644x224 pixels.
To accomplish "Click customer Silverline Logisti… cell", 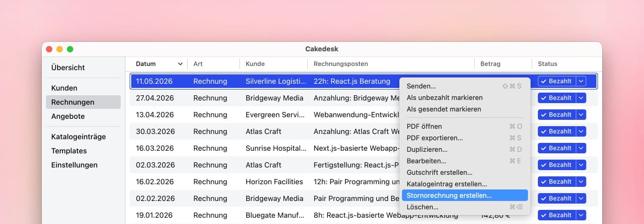I will pyautogui.click(x=276, y=81).
